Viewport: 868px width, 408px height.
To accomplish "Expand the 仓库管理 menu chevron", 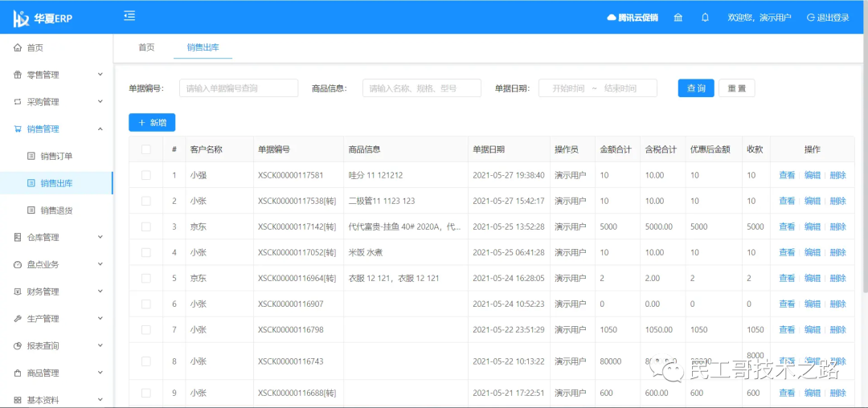I will pos(100,237).
